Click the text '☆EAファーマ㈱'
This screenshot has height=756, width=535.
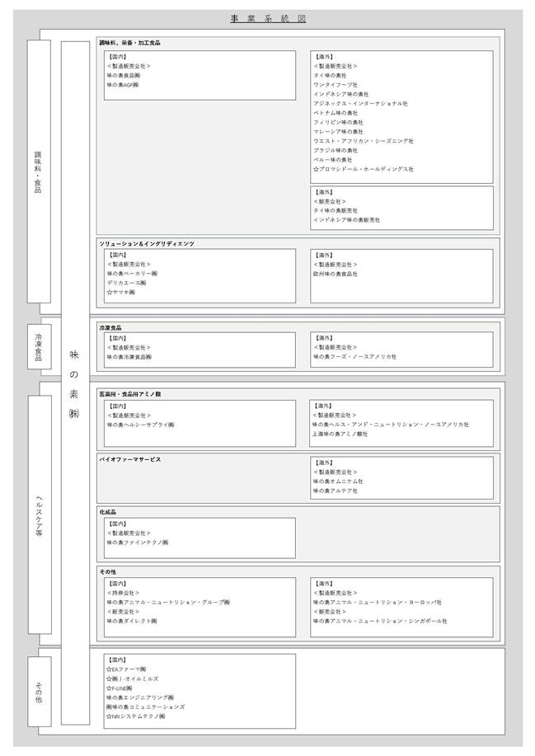[x=126, y=669]
